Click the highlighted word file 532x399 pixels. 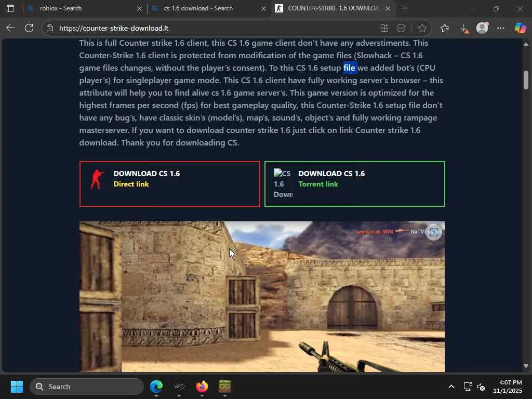(350, 68)
